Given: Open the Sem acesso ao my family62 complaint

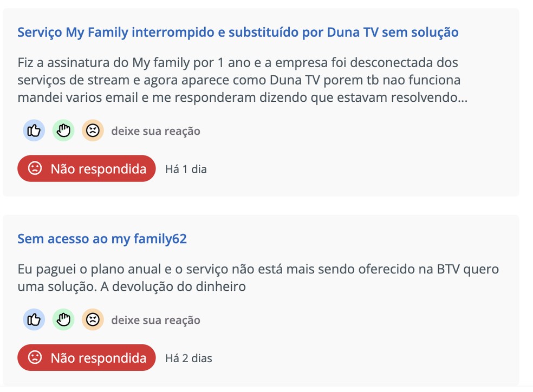Looking at the screenshot, I should pyautogui.click(x=102, y=238).
